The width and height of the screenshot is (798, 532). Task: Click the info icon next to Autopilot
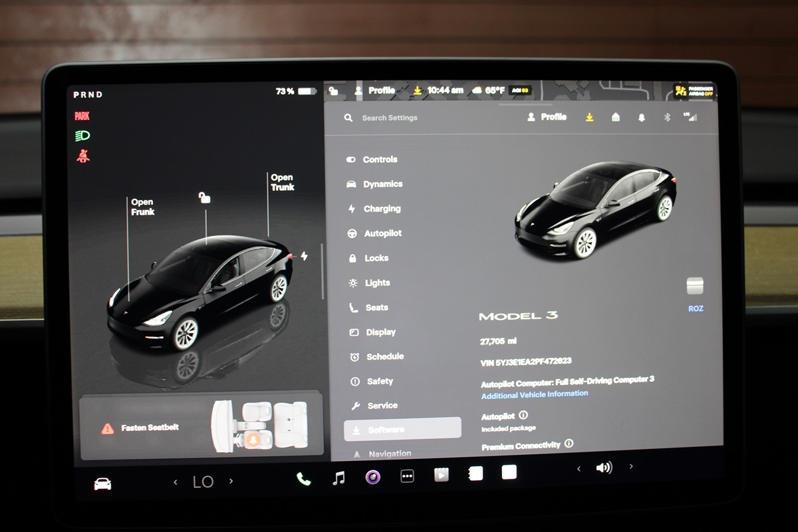click(523, 416)
